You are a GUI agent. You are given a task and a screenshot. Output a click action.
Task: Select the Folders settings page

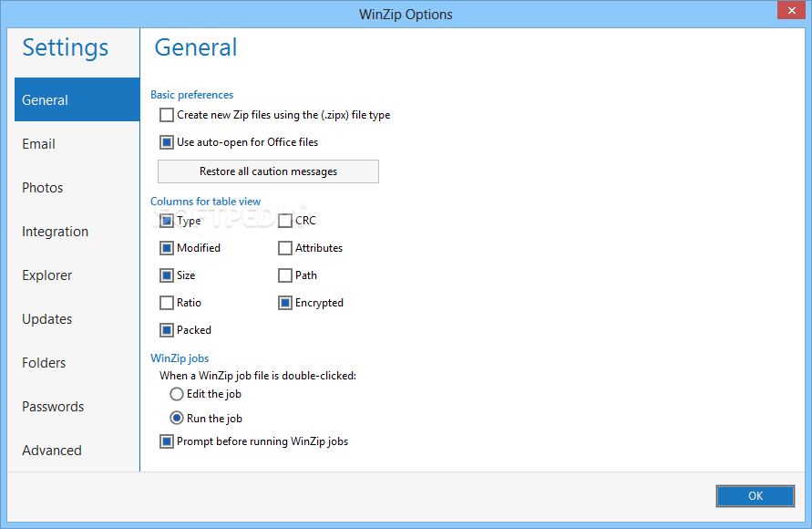(x=77, y=363)
